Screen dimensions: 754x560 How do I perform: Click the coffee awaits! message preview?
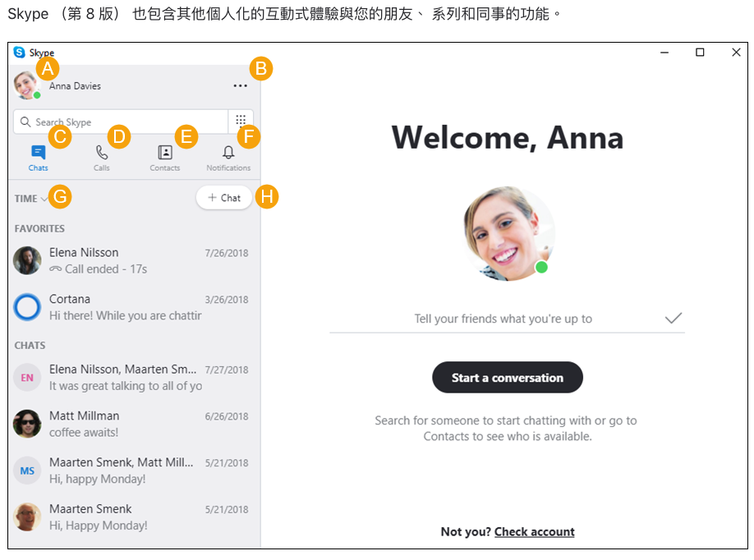[84, 433]
